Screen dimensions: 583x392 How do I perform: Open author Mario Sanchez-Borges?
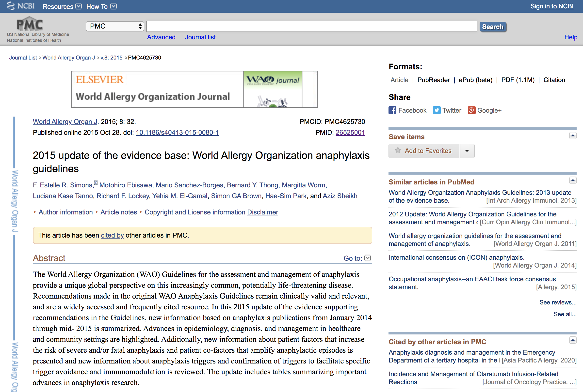[x=189, y=185]
